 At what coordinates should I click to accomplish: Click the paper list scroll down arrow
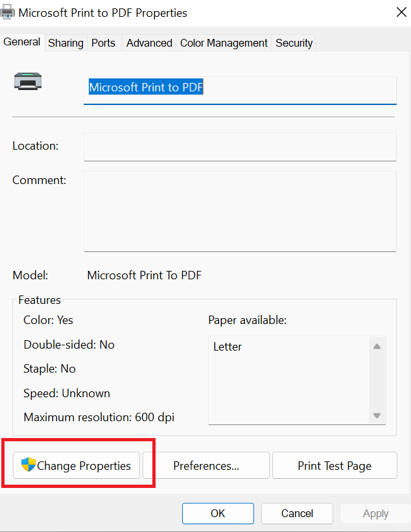click(377, 415)
